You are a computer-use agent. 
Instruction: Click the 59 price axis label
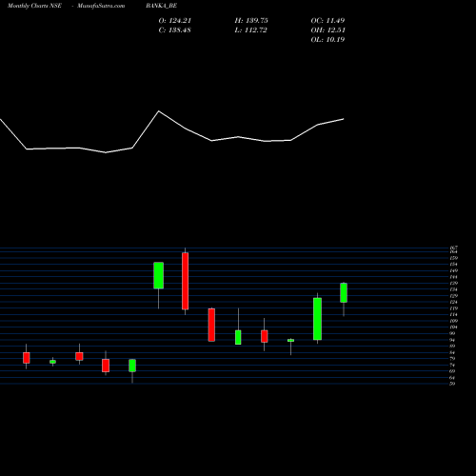click(452, 384)
